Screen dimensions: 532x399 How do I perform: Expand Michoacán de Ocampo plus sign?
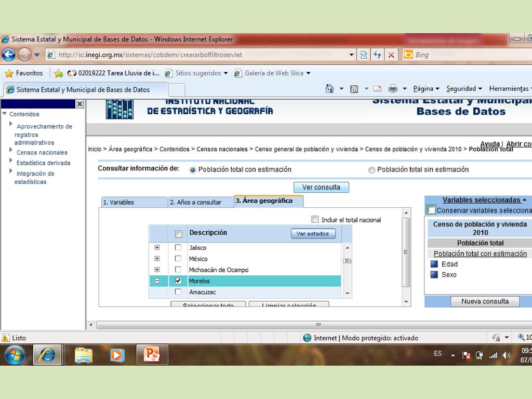point(157,270)
